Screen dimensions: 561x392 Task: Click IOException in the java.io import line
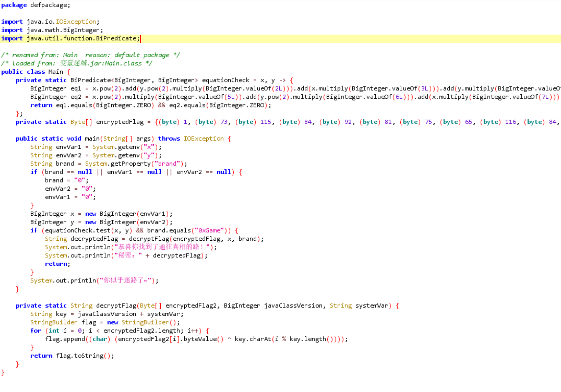[75, 22]
